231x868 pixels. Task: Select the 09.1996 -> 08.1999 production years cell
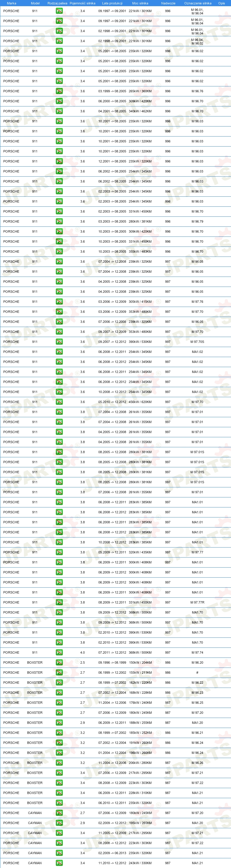(x=112, y=662)
